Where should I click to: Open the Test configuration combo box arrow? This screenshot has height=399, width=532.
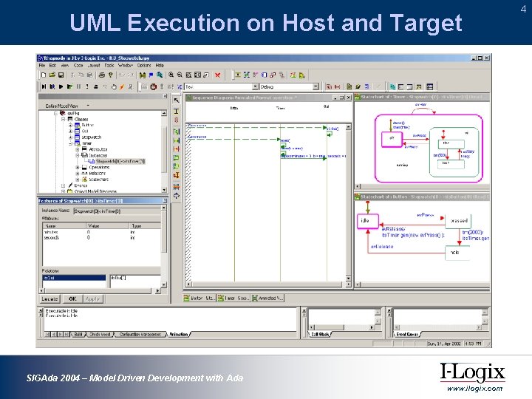point(255,87)
